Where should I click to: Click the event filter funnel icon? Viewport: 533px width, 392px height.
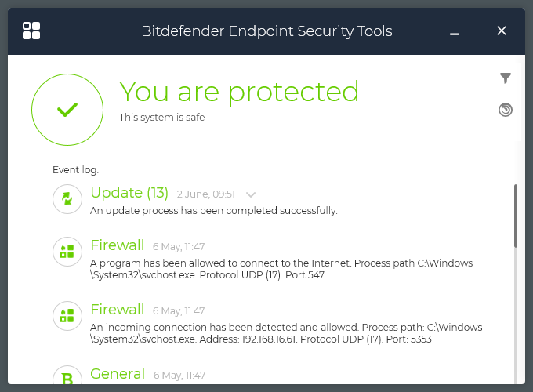tap(506, 78)
